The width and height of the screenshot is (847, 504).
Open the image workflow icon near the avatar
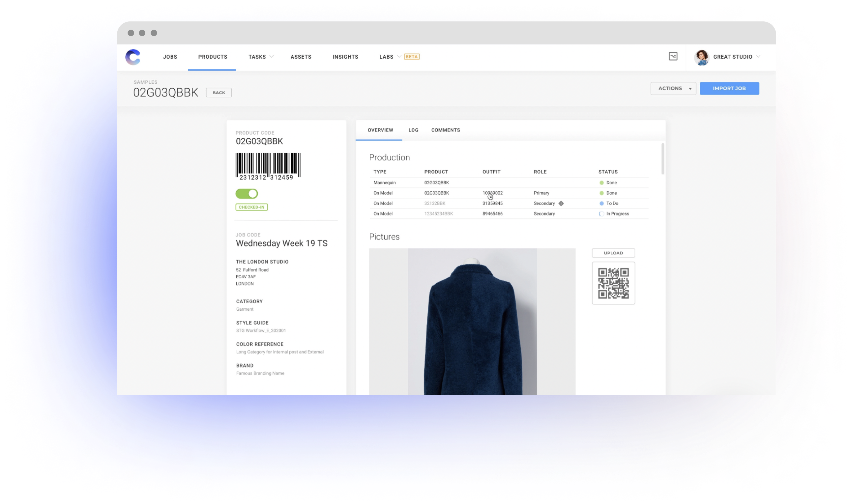[x=673, y=57]
